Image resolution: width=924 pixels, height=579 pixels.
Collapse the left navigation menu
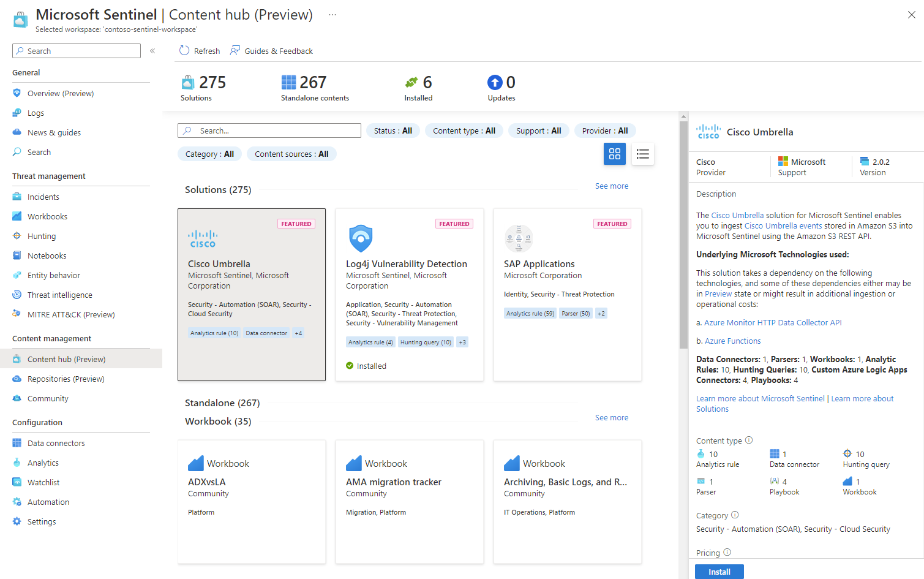coord(152,51)
